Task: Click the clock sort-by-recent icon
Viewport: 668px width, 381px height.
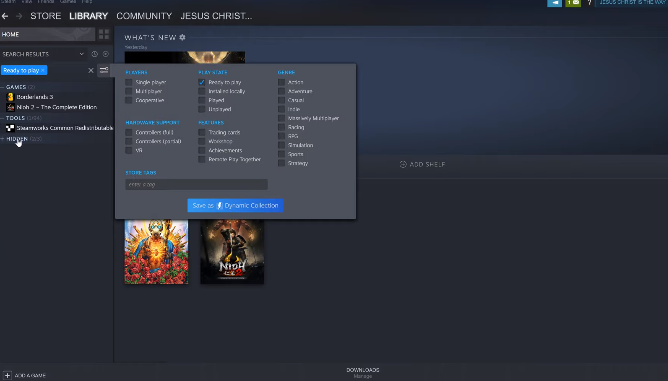Action: [95, 54]
